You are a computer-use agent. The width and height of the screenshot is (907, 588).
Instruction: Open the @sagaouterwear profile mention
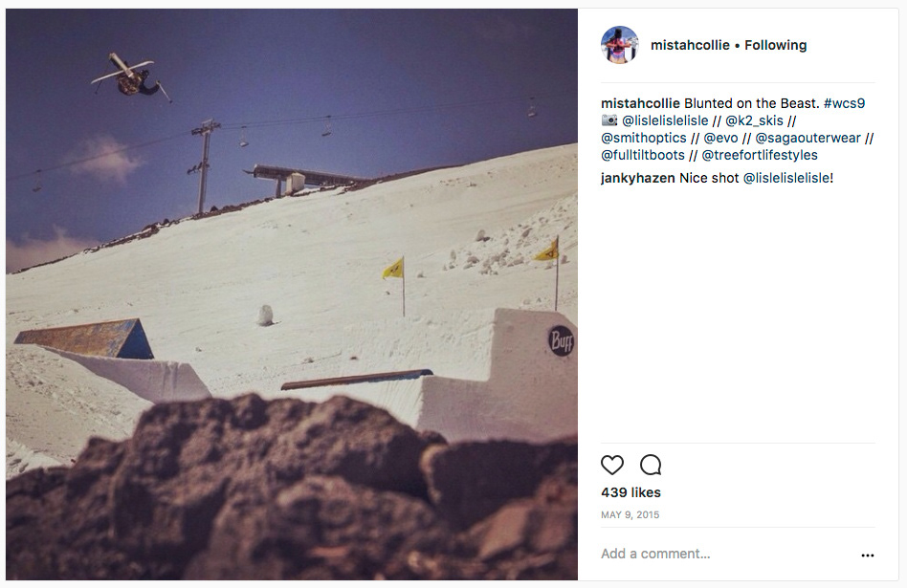pyautogui.click(x=808, y=139)
